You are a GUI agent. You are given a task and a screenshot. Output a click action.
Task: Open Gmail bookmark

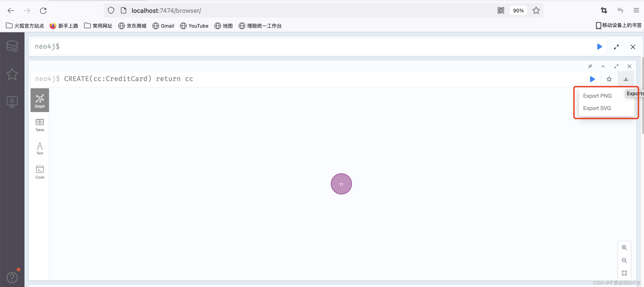[x=163, y=26]
